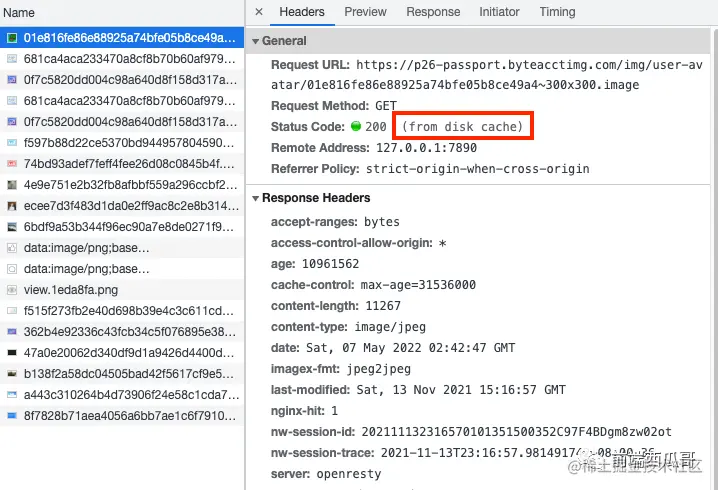Click thumbnail icon of 6bdf9a53b344f96e request
This screenshot has width=718, height=490.
point(12,227)
